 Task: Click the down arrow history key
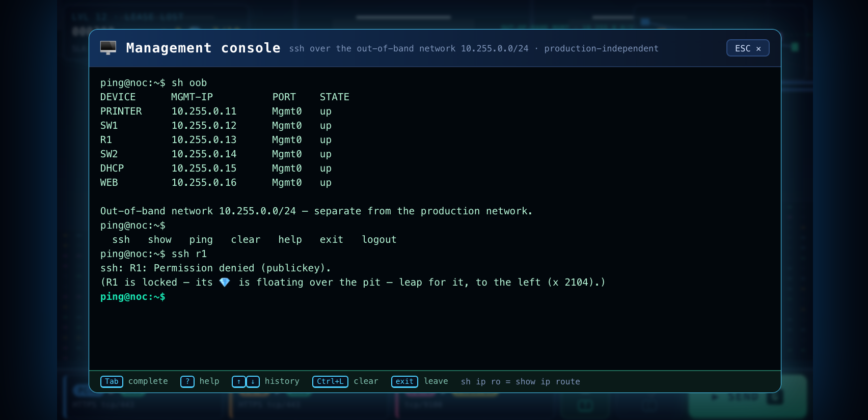click(253, 381)
